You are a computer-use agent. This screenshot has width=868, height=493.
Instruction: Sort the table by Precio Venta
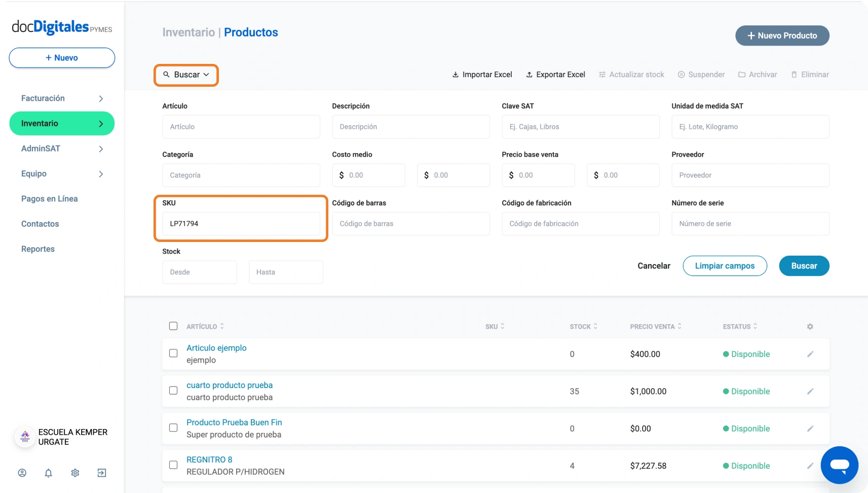(x=656, y=327)
